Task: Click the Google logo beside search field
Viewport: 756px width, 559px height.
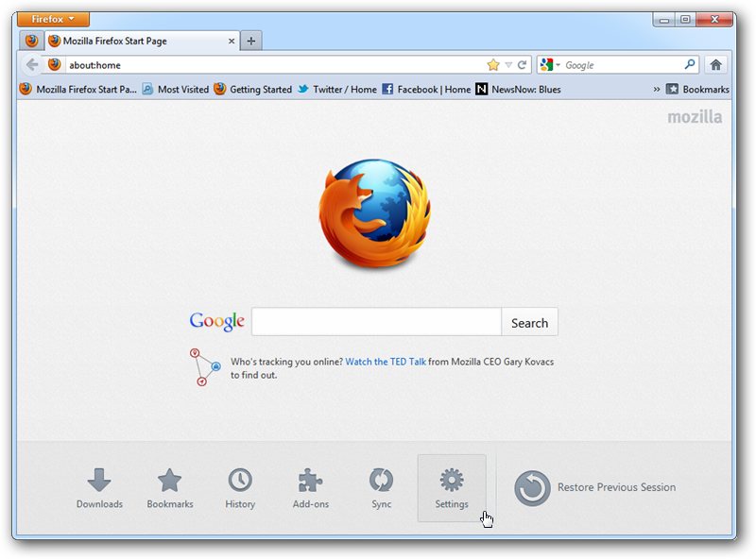Action: (217, 321)
